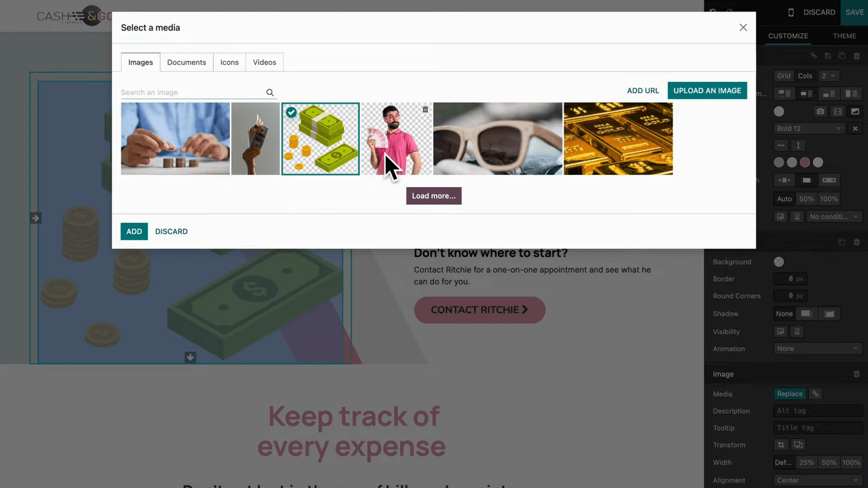Delete the man in pink shirt image
This screenshot has width=868, height=488.
425,109
